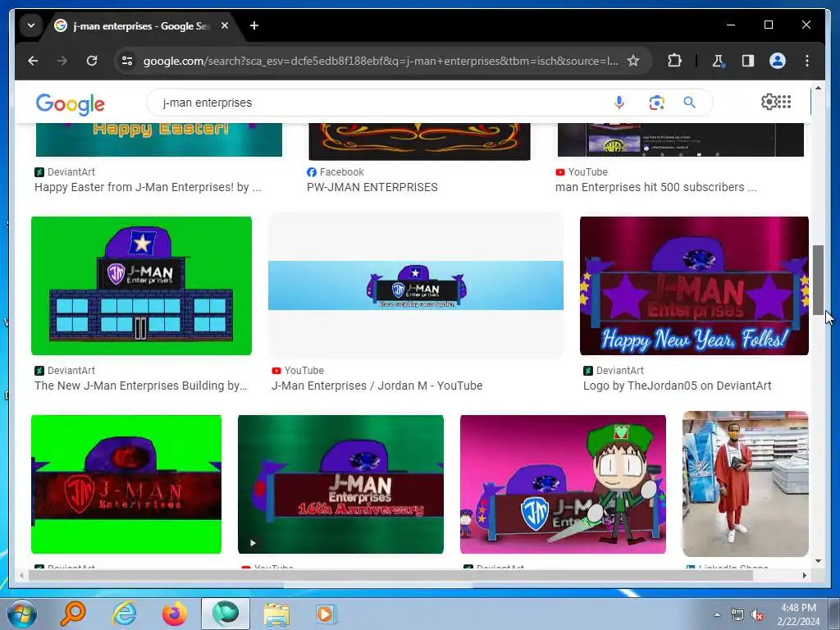Open Google quick settings gear
Screen dimensions: 840x630
(769, 102)
